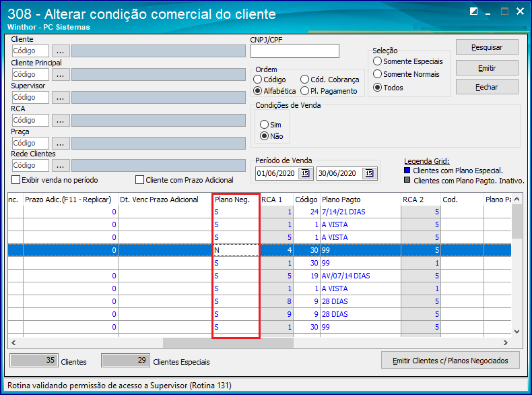This screenshot has height=395, width=532.
Task: Open calendar for end date 30/06/2020
Action: (x=369, y=173)
